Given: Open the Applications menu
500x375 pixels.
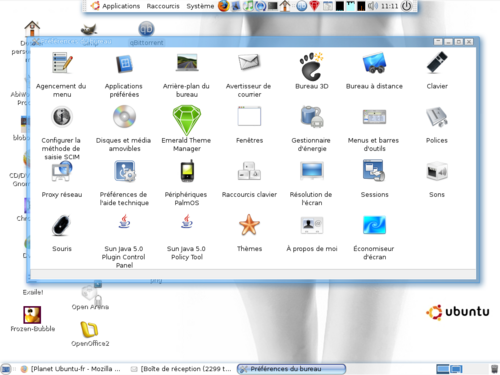Looking at the screenshot, I should 116,6.
